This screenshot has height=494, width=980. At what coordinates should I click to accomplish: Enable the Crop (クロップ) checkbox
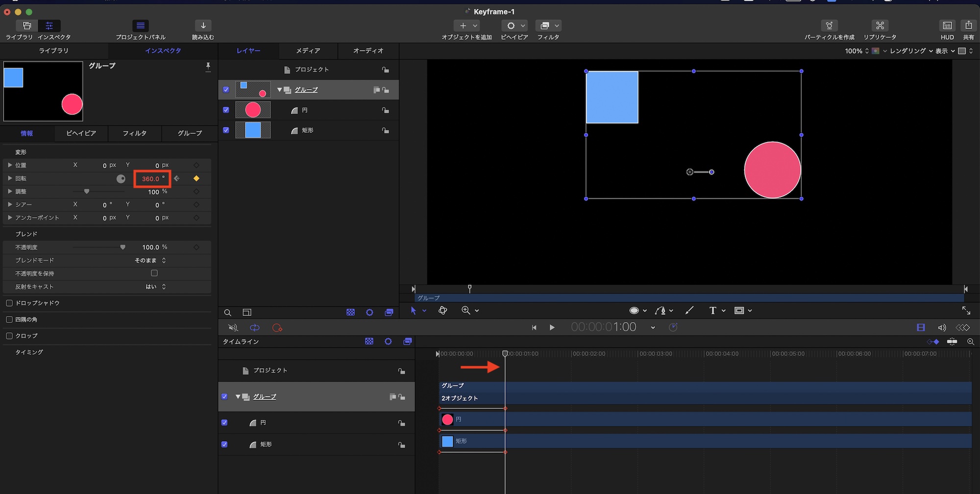9,336
